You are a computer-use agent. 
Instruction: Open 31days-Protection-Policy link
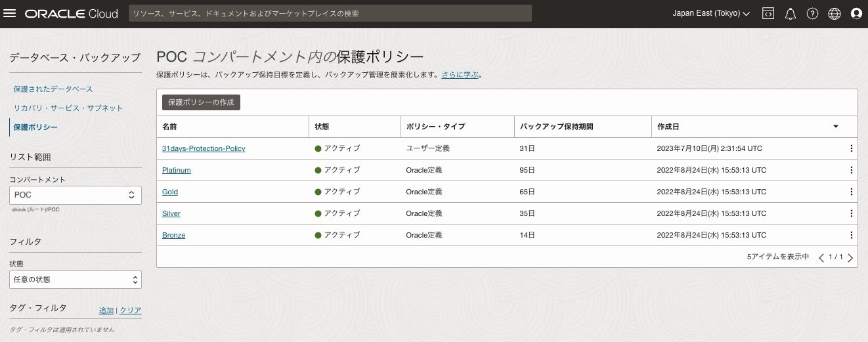(x=204, y=148)
